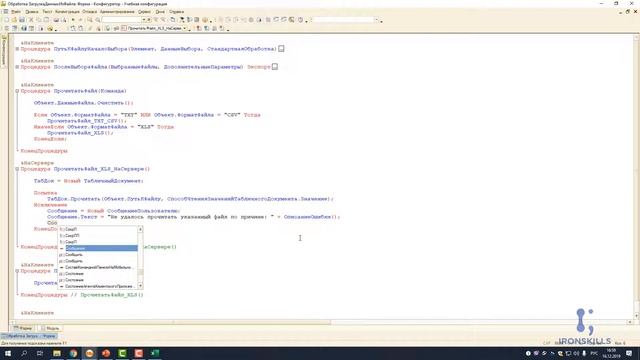The image size is (640, 360).
Task: Select СостояниеАгентаКлиентскогоПриложе… in autocomplete list
Action: tap(98, 287)
